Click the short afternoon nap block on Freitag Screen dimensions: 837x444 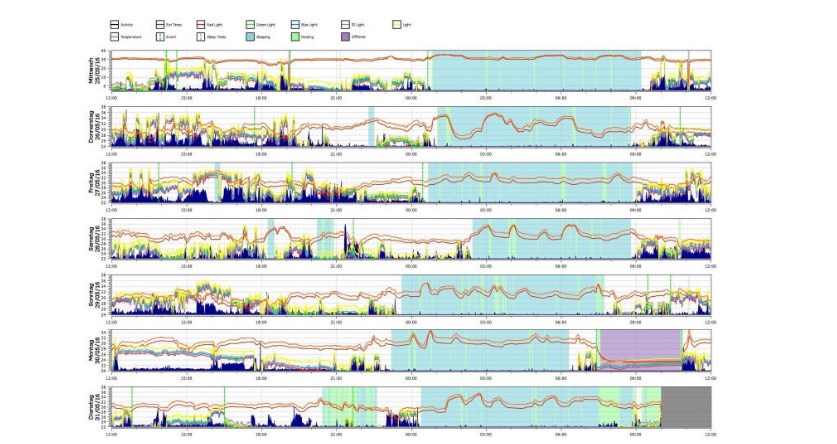(217, 183)
